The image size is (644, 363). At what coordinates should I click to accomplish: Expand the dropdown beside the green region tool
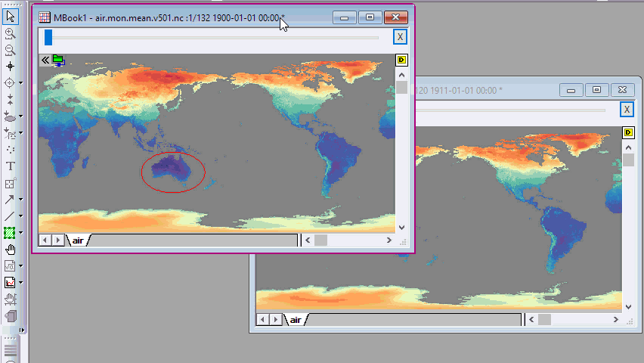[x=20, y=233]
